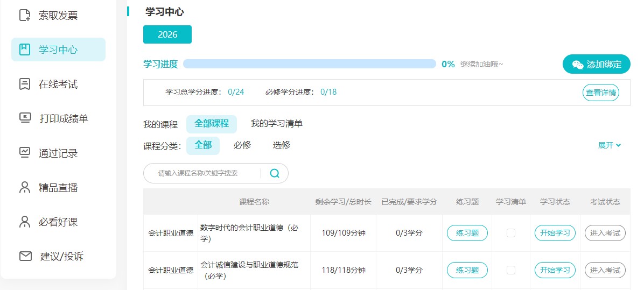This screenshot has width=644, height=290.
Task: Click 进入考试 for 数字时代的会计职业道德
Action: pyautogui.click(x=605, y=233)
